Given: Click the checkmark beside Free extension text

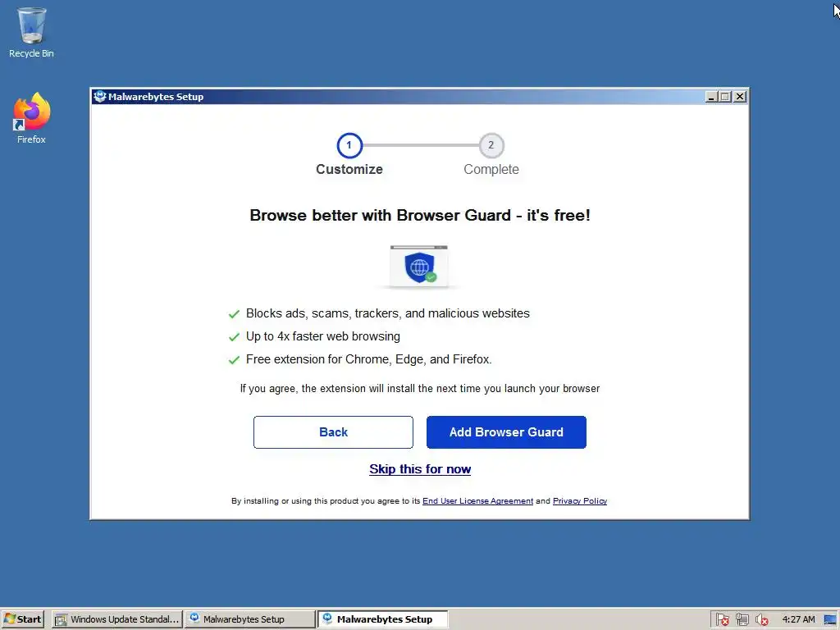Looking at the screenshot, I should (234, 360).
